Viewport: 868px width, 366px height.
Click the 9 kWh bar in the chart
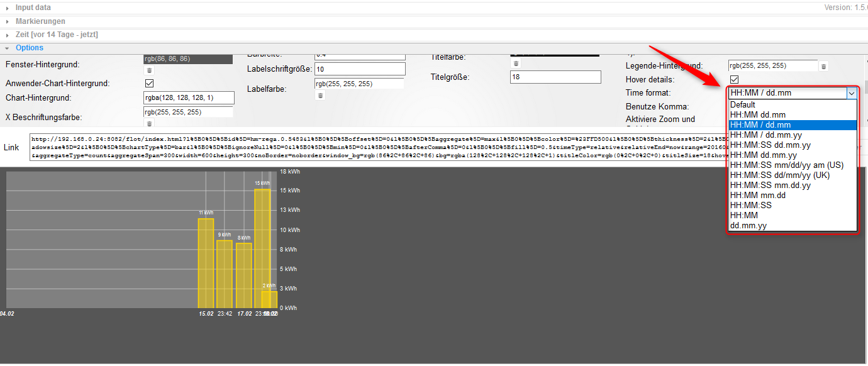[225, 274]
